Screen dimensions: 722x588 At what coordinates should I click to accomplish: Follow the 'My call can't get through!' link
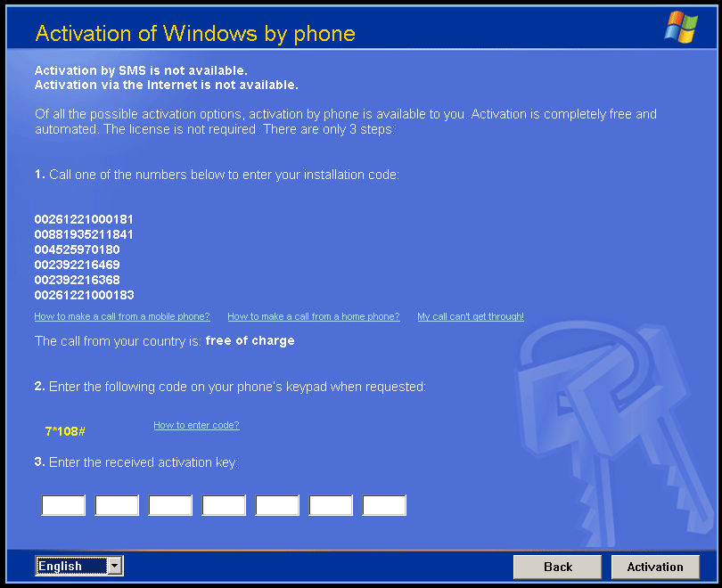(x=471, y=316)
